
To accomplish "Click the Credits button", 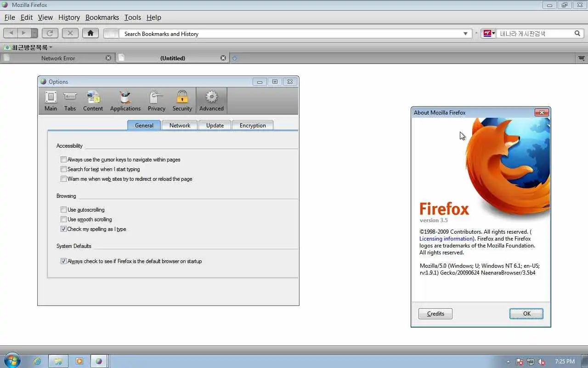I will tap(435, 314).
